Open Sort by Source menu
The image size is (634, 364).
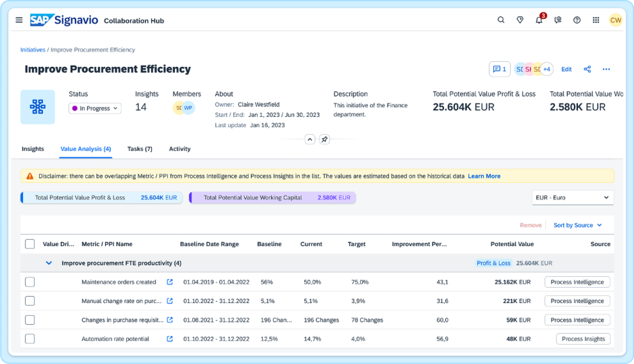577,225
